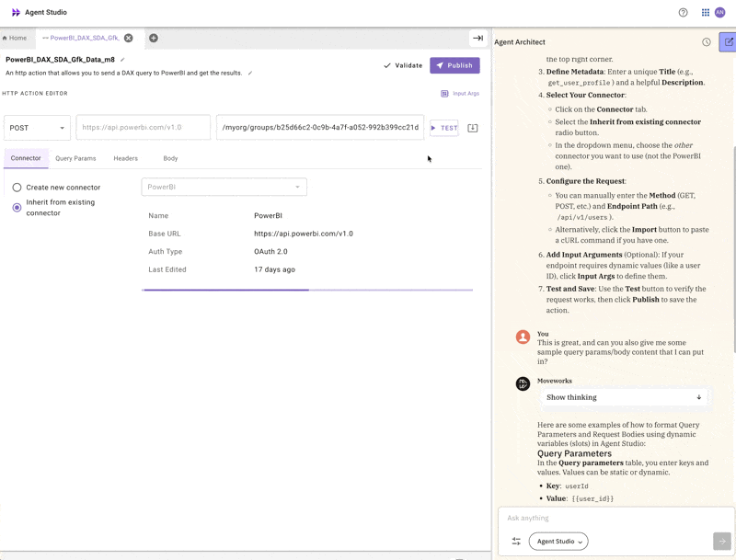Image resolution: width=736 pixels, height=560 pixels.
Task: Open the AN user avatar
Action: 719,13
